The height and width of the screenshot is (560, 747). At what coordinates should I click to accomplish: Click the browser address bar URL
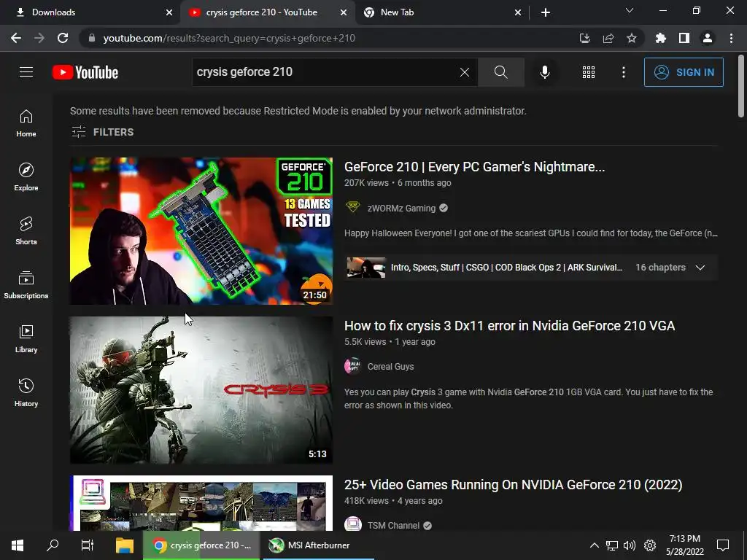pyautogui.click(x=229, y=38)
